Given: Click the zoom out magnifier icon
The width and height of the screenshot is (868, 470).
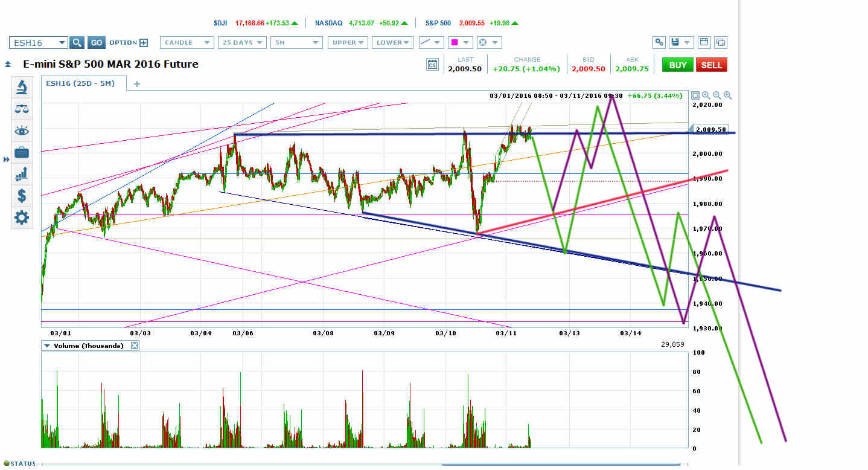Looking at the screenshot, I should pos(717,95).
